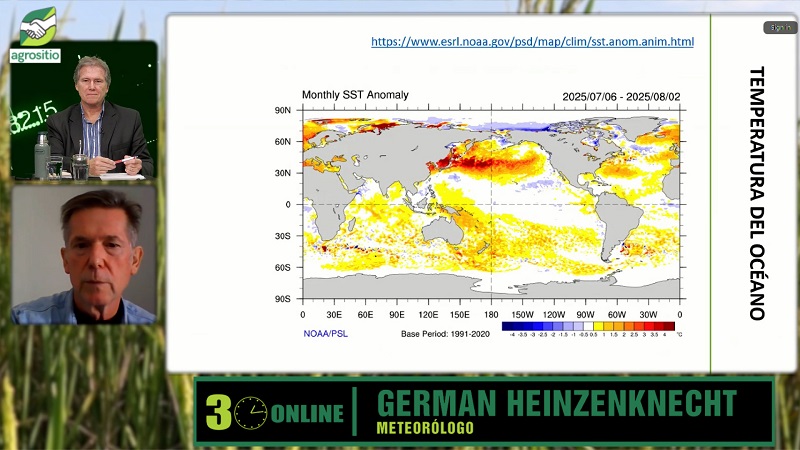
Task: Click the 2025/07/06 - 2025/08/02 date range
Action: pos(620,96)
